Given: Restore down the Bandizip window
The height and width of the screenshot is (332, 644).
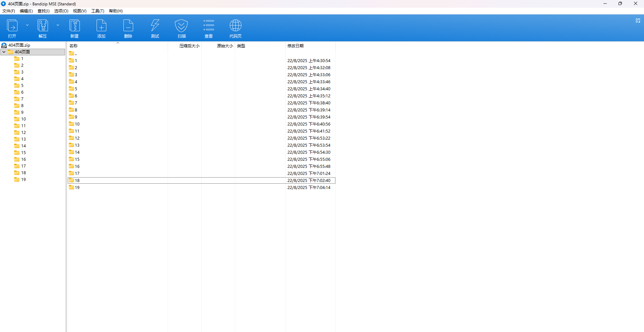Looking at the screenshot, I should 620,4.
